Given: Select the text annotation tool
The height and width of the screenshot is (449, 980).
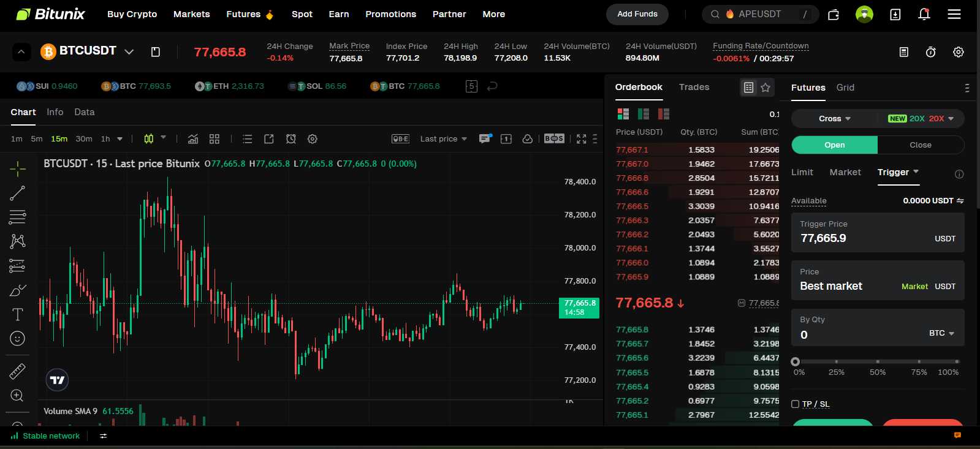Looking at the screenshot, I should point(18,314).
